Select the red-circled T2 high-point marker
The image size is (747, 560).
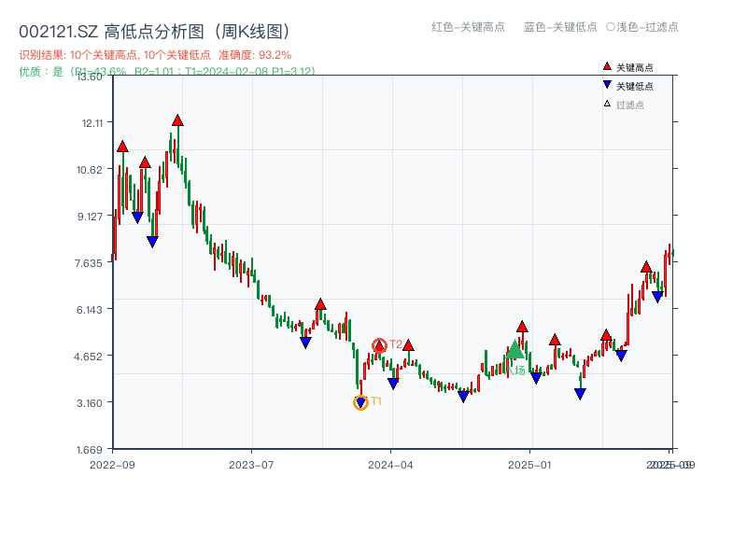pyautogui.click(x=380, y=344)
